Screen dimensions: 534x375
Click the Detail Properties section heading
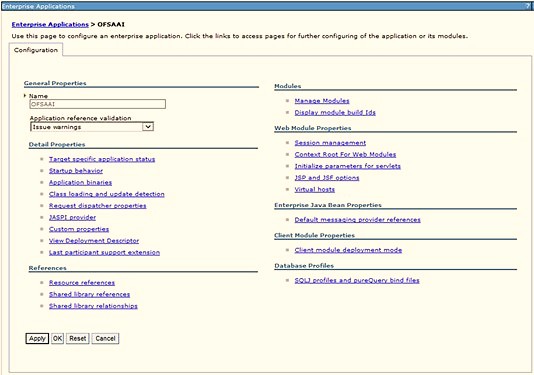[x=57, y=144]
